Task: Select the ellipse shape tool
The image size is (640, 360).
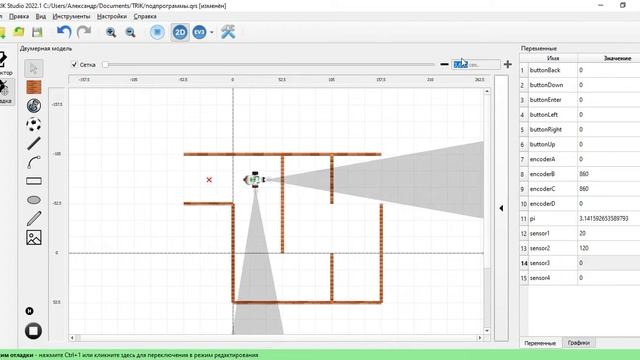Action: tap(34, 200)
